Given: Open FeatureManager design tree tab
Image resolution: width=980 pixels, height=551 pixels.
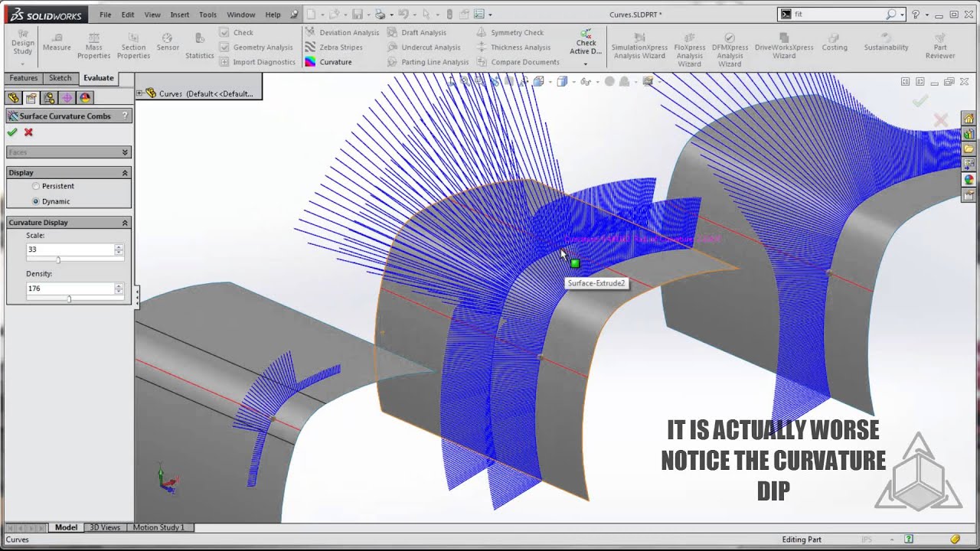Looking at the screenshot, I should (13, 98).
